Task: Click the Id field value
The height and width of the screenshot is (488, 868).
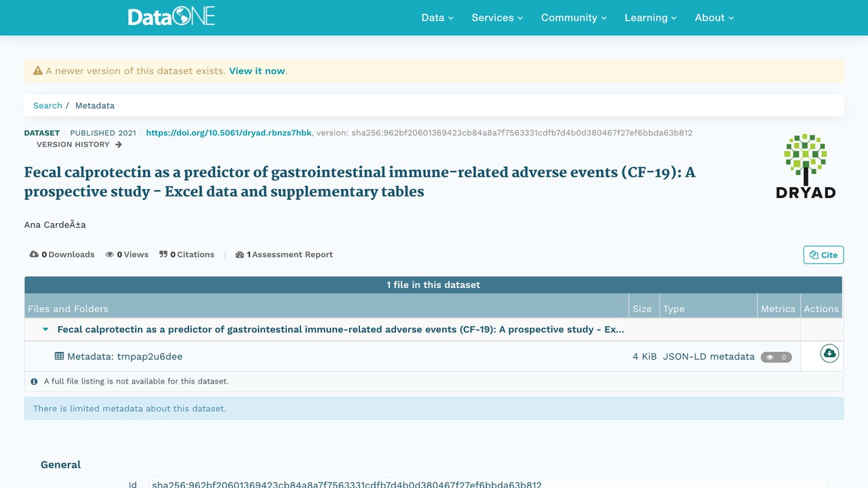Action: [488, 484]
